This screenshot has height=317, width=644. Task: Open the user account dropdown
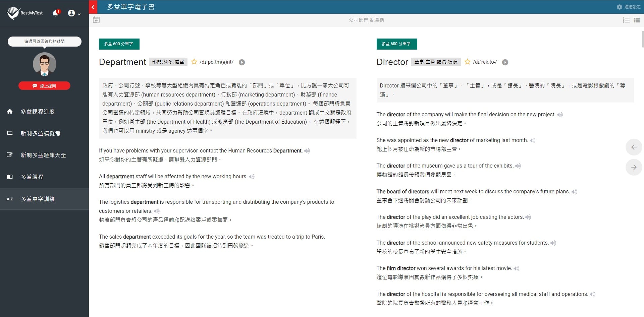click(x=74, y=13)
